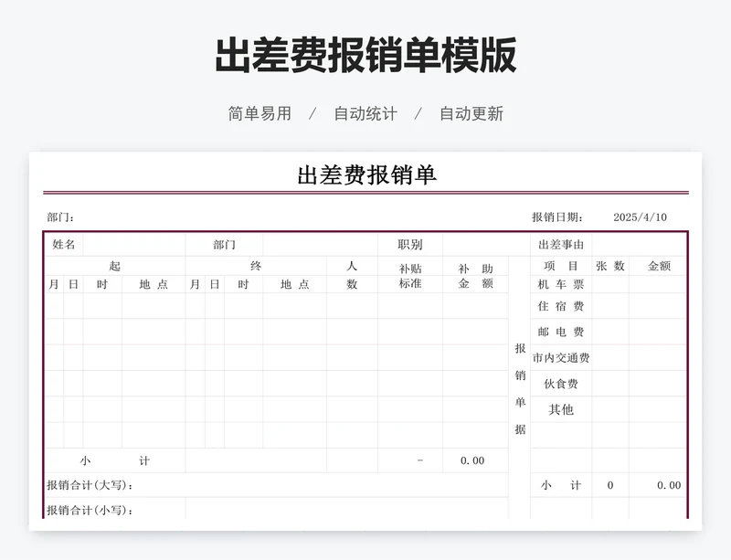Click the 部门 cell in the 姓名 row
The image size is (731, 560).
pos(224,244)
